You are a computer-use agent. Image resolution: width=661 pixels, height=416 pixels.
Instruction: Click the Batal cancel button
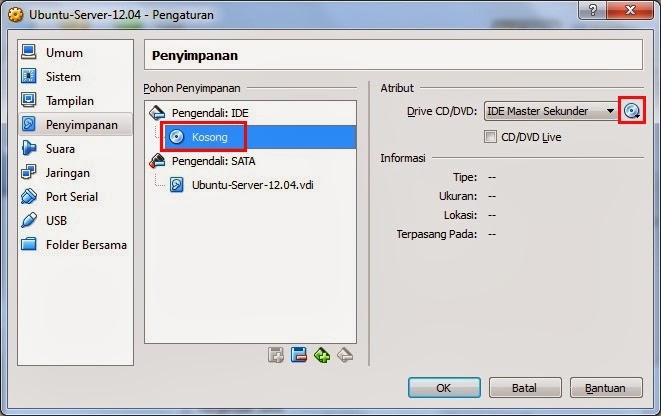pyautogui.click(x=525, y=387)
